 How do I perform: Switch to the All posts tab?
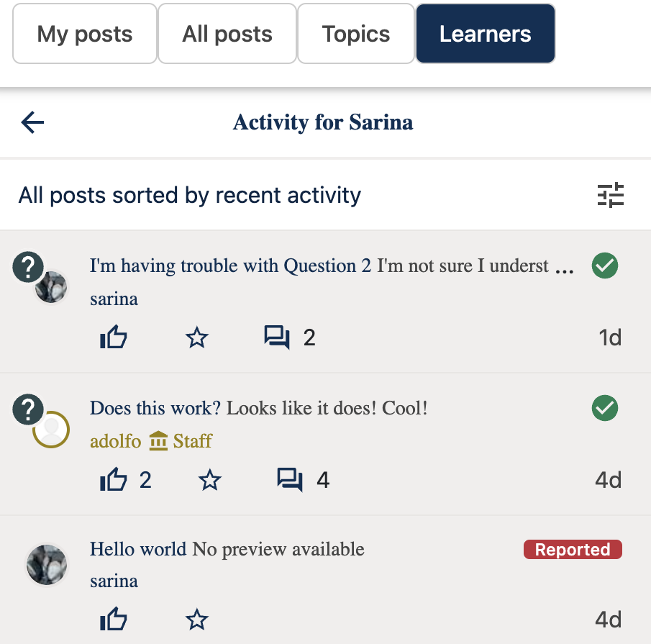[227, 33]
